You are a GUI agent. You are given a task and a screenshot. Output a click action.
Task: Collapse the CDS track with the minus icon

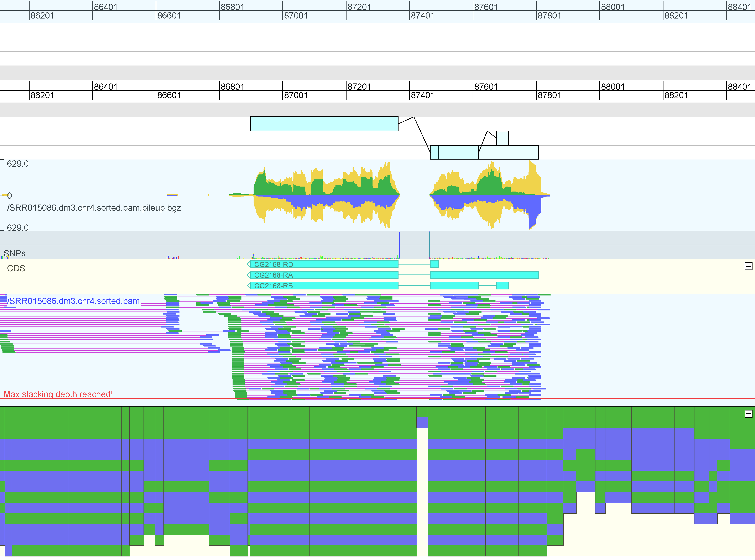[748, 266]
